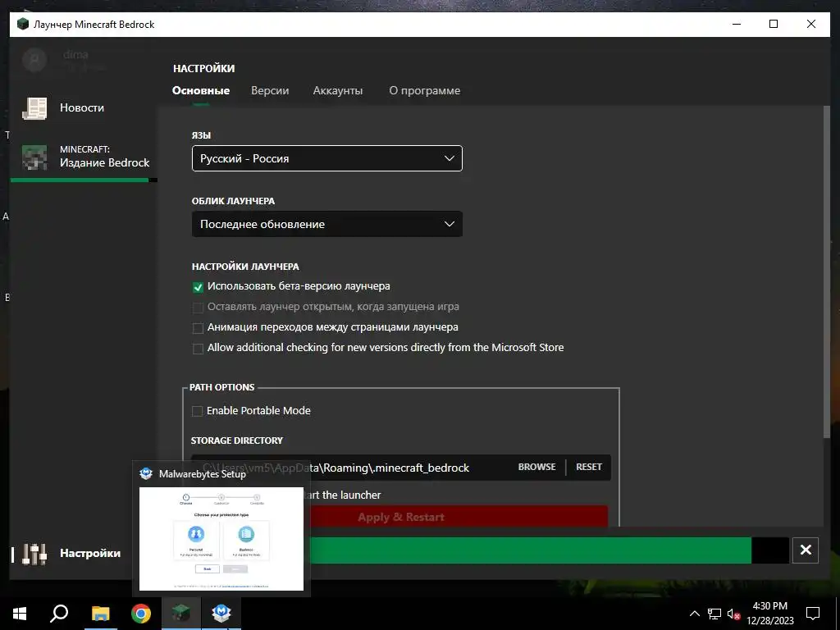Click the Malwarebytes Setup preview logo
The image size is (840, 630).
pos(146,473)
